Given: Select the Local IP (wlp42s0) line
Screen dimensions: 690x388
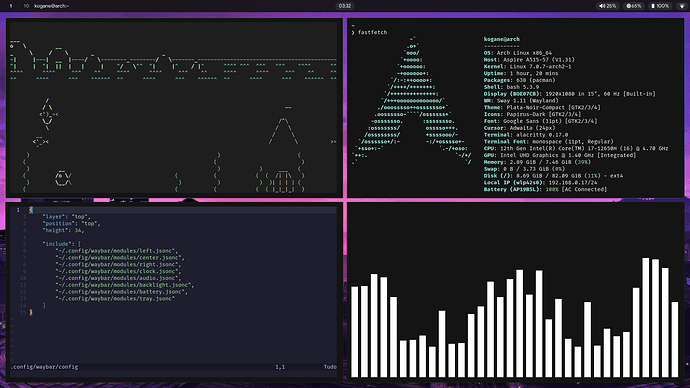Looking at the screenshot, I should (x=540, y=183).
